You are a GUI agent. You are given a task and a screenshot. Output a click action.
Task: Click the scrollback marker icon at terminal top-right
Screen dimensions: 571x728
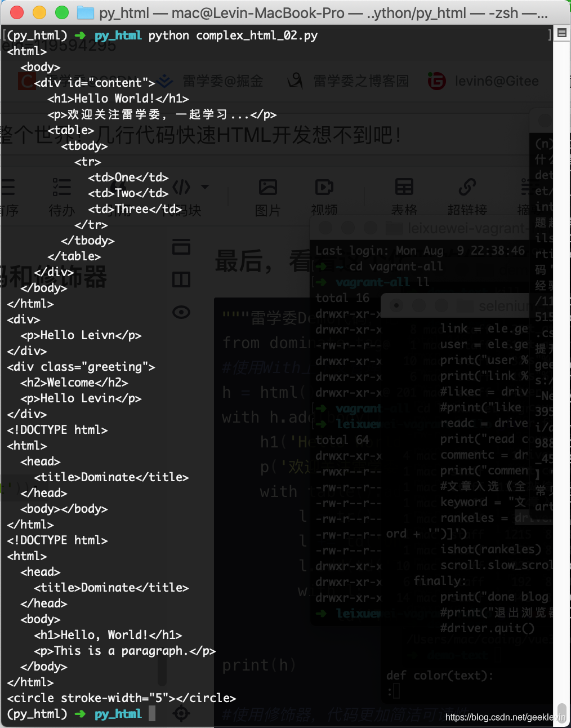(x=561, y=33)
